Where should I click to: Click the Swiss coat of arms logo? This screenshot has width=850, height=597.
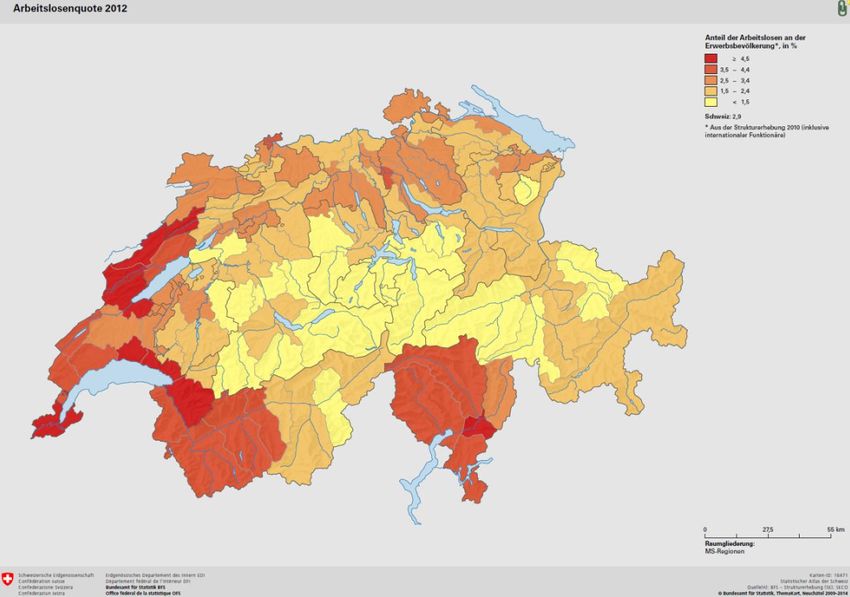[x=9, y=580]
